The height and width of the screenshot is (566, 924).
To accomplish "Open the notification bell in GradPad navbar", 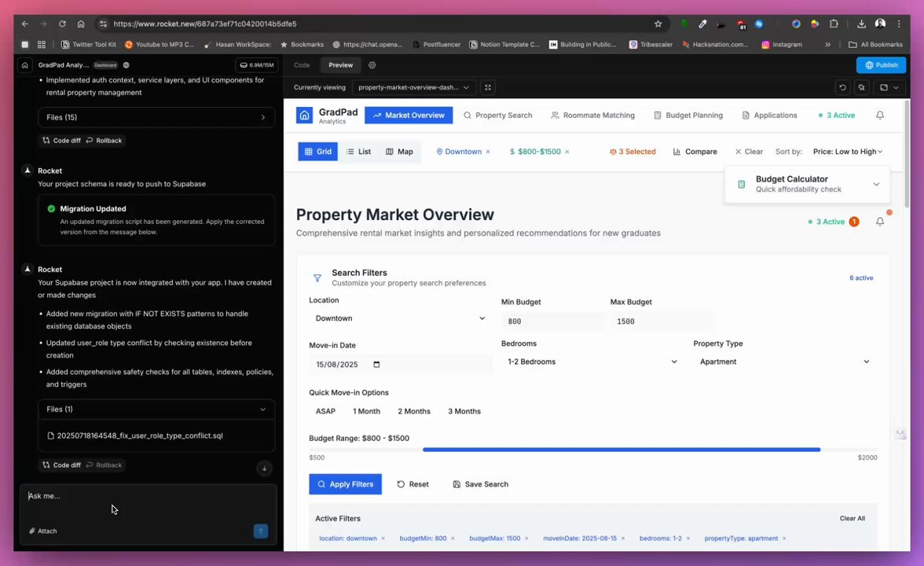I will pyautogui.click(x=880, y=115).
